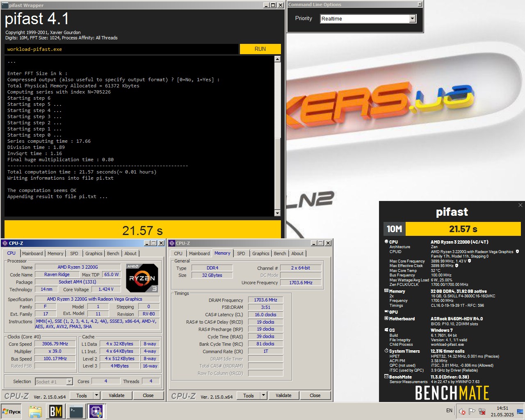Screen dimensions: 525x420
Task: Select About tab in CPU-Z Memory window
Action: tap(297, 253)
